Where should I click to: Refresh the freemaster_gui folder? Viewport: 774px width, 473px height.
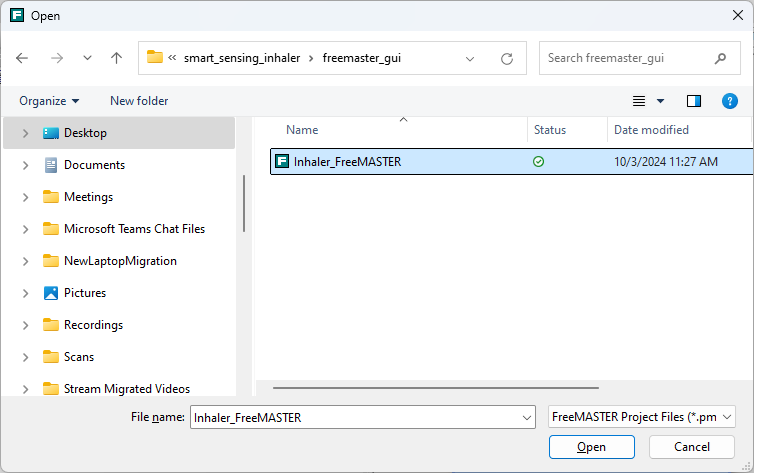pyautogui.click(x=507, y=59)
